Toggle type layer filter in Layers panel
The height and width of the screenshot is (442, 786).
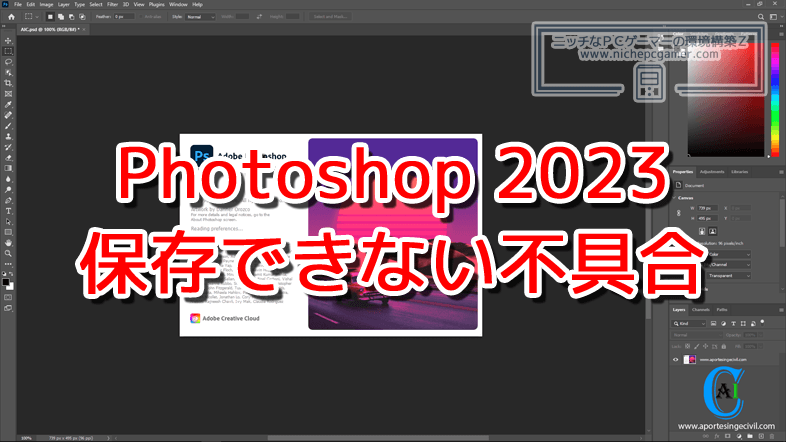(x=733, y=324)
